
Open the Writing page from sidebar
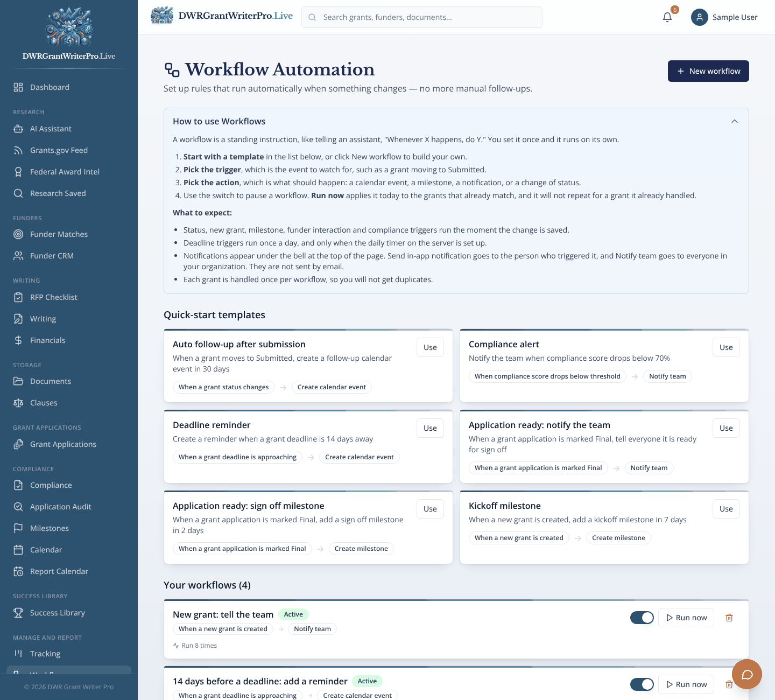coord(69,319)
